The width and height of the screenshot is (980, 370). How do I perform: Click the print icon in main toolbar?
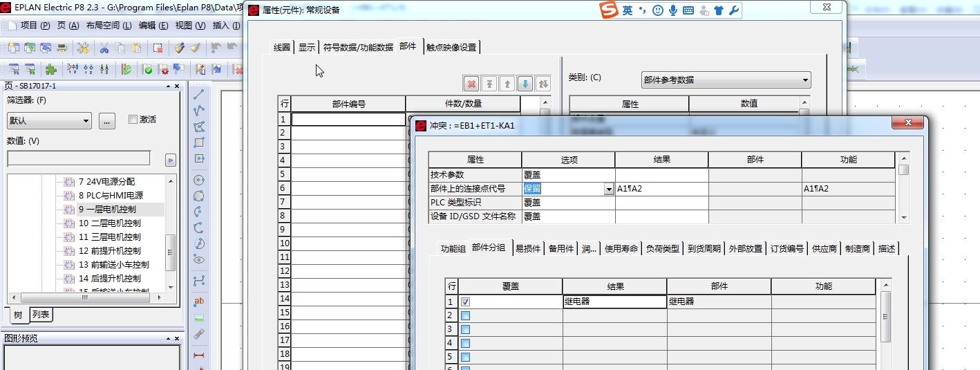click(62, 48)
